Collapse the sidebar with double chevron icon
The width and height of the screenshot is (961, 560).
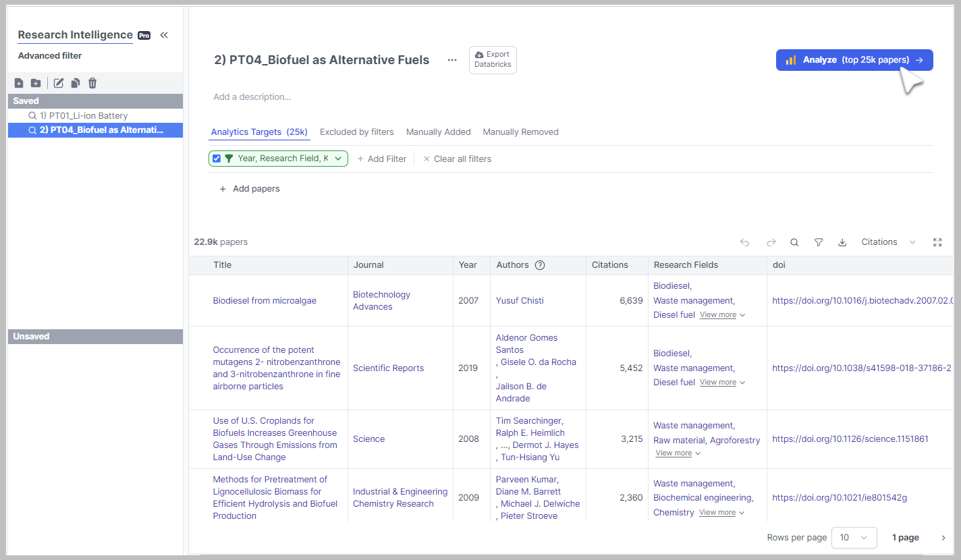[164, 35]
